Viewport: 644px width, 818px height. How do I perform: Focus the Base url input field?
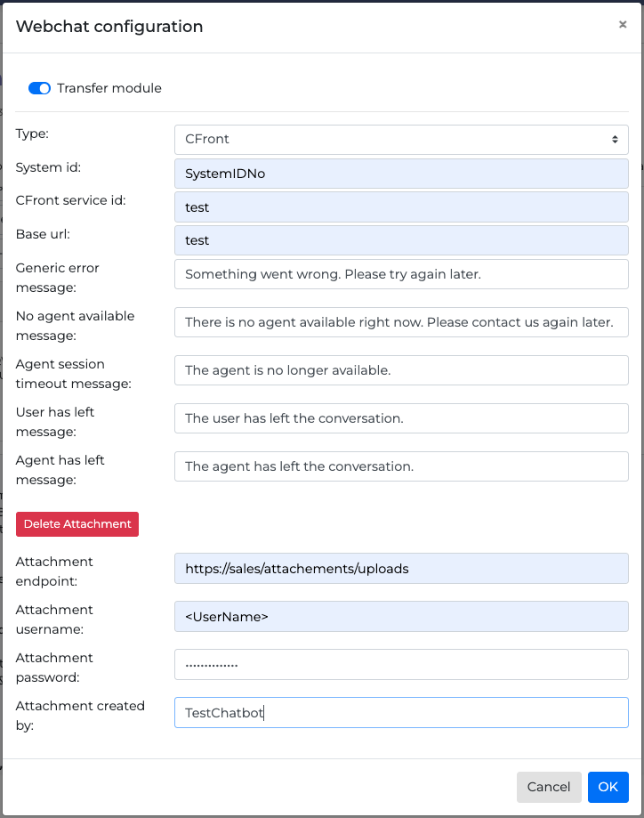pos(401,240)
